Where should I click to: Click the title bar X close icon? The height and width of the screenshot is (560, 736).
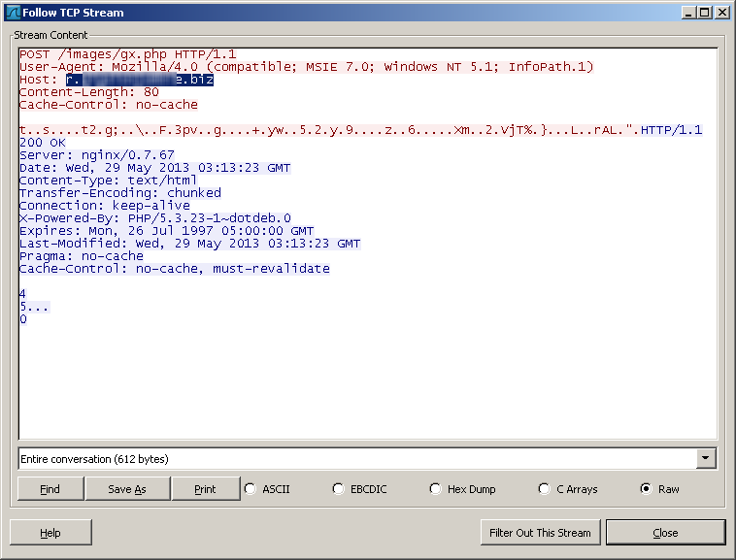pos(721,13)
